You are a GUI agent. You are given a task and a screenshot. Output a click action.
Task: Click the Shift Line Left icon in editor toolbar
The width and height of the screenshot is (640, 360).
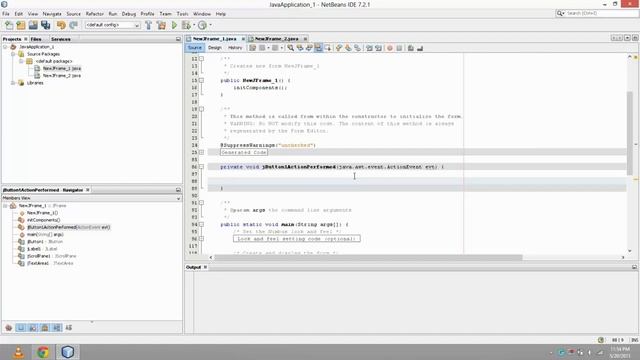pos(369,48)
